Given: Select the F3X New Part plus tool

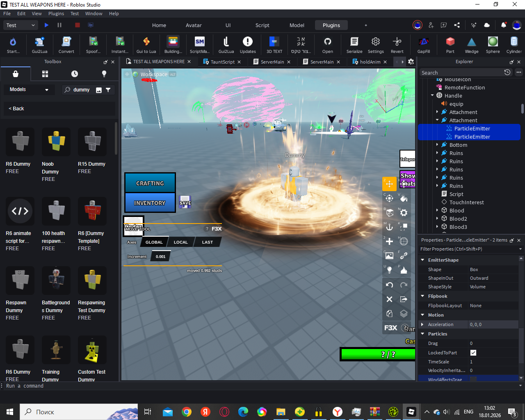Looking at the screenshot, I should pos(389,241).
